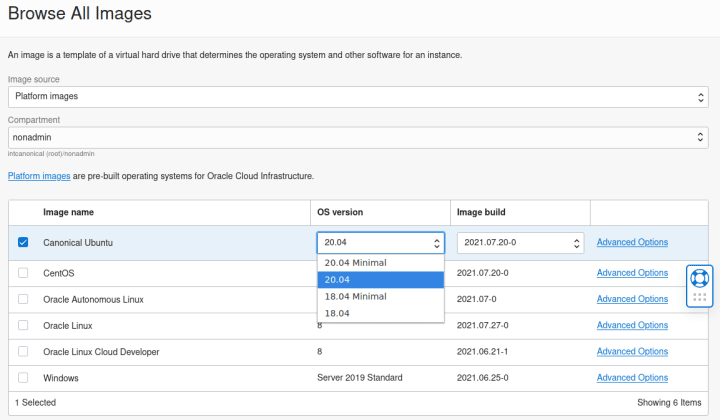Click the dotted grip icon under help

(x=699, y=298)
